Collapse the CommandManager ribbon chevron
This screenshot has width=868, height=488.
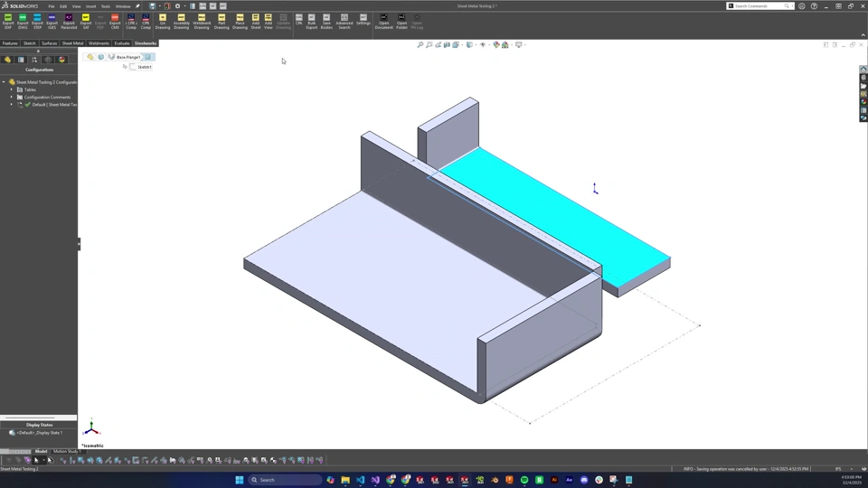pyautogui.click(x=863, y=35)
